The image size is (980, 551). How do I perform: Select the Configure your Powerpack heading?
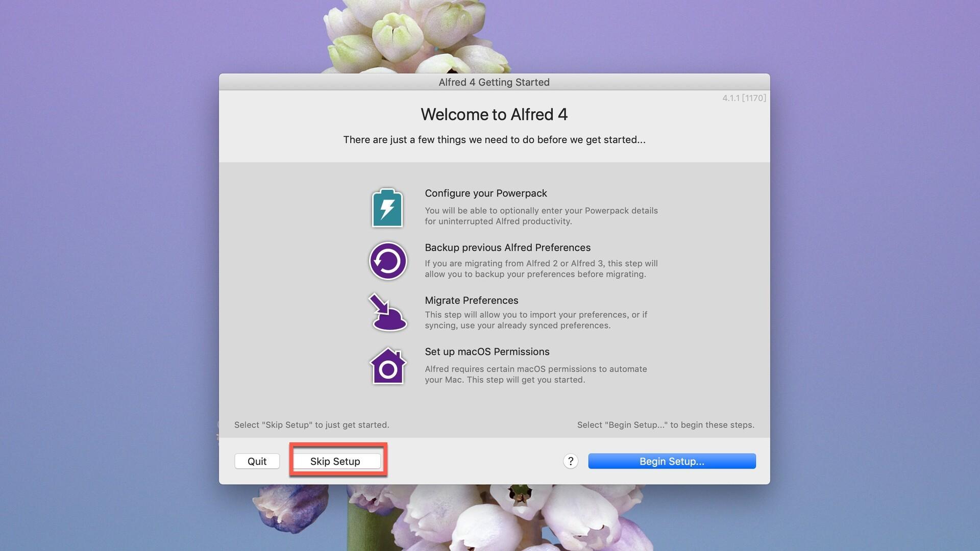(x=485, y=193)
